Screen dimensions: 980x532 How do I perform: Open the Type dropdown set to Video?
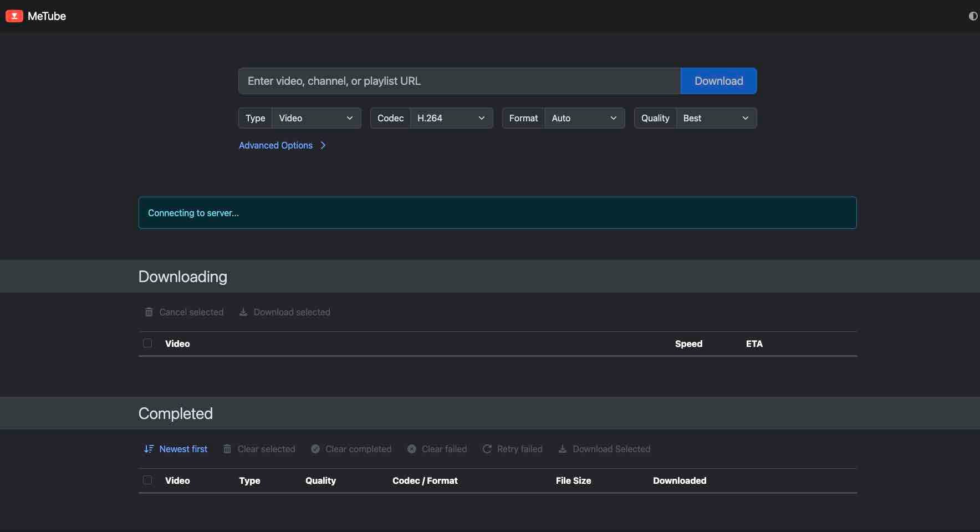coord(316,118)
